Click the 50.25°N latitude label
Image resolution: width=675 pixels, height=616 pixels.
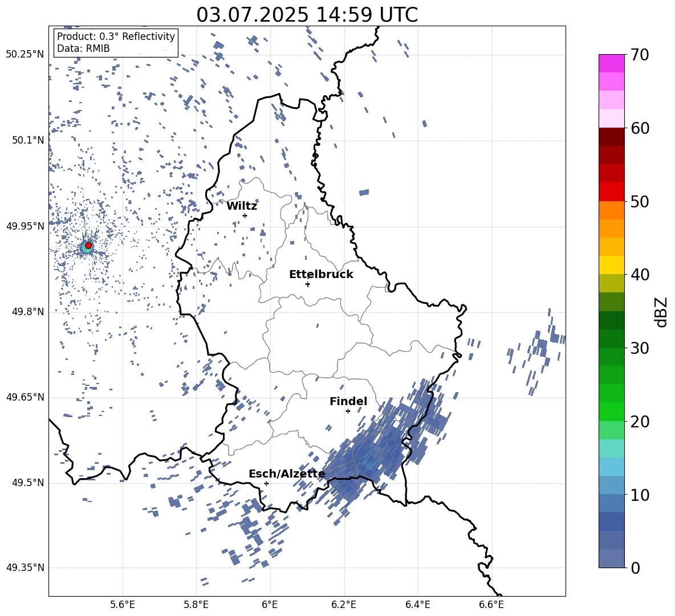coord(25,55)
